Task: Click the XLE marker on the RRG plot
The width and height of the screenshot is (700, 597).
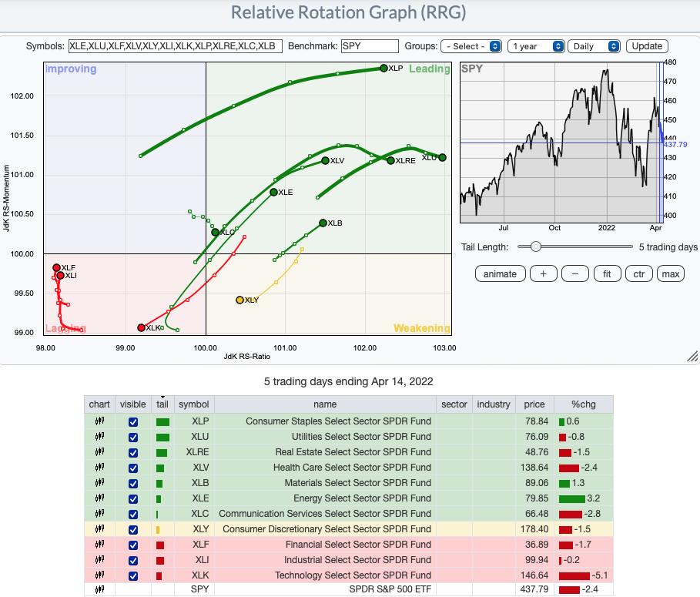Action: pos(273,192)
